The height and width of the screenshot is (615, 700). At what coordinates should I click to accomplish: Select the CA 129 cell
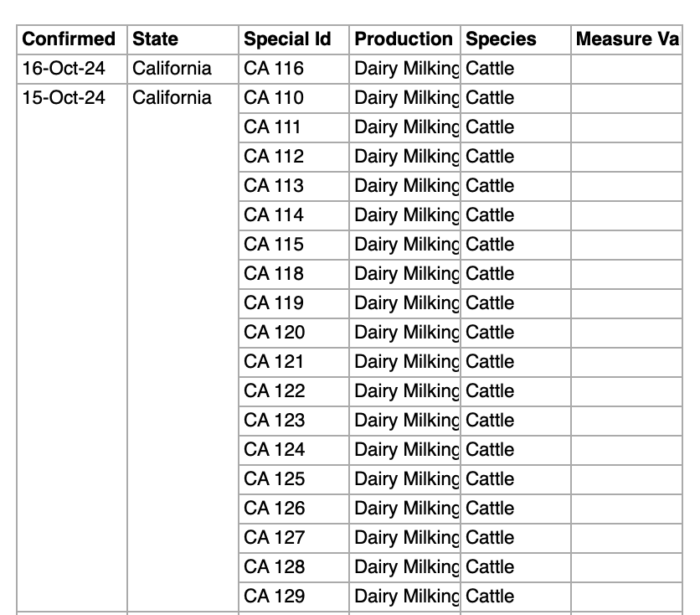pos(274,597)
